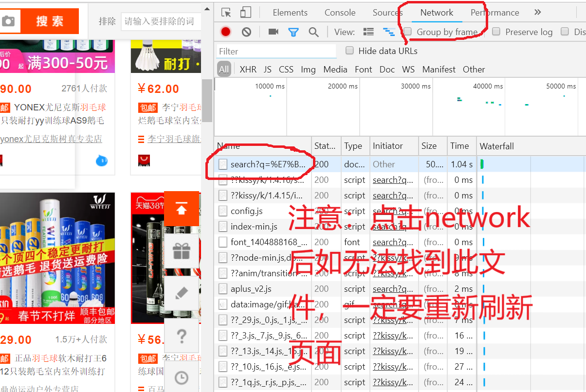Open the question mark help icon
This screenshot has width=586, height=392.
[x=182, y=336]
